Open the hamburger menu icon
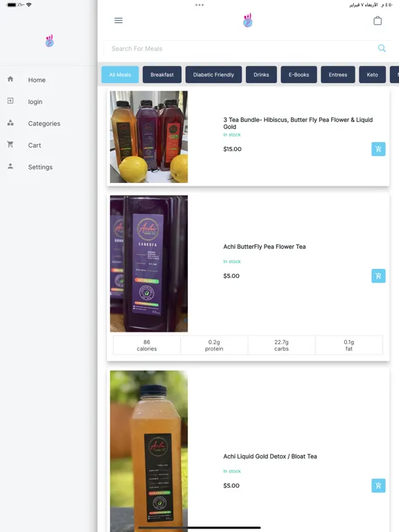 tap(118, 20)
